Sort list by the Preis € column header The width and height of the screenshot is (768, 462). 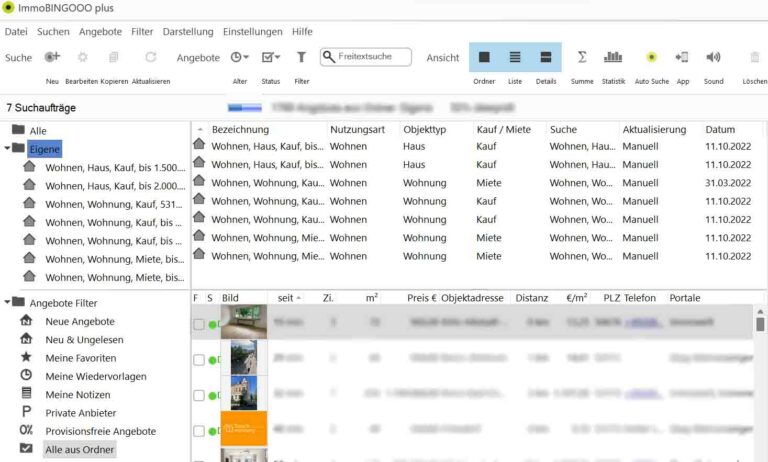(x=421, y=298)
